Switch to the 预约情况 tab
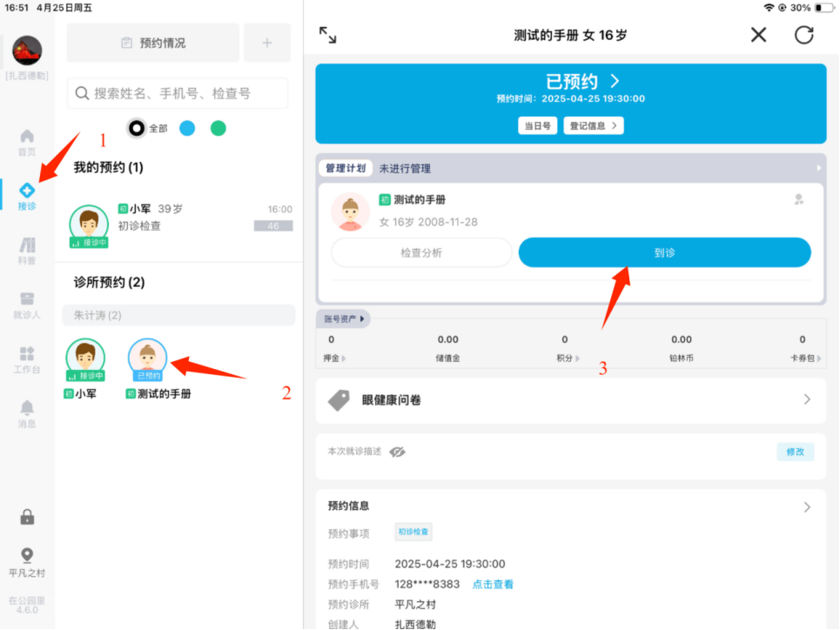The image size is (840, 630). (153, 43)
